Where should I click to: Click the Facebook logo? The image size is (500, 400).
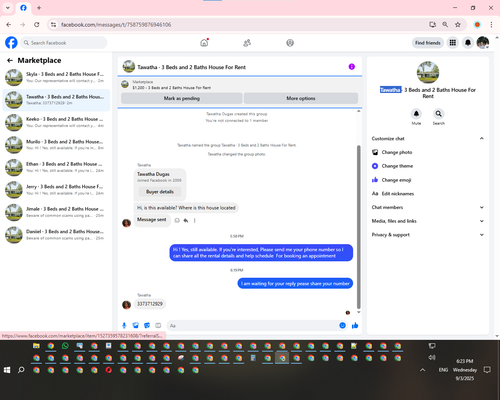point(11,43)
